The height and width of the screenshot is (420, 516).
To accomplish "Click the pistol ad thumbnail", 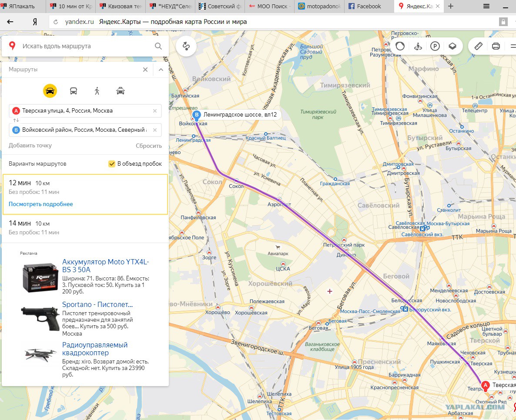I will (x=40, y=318).
